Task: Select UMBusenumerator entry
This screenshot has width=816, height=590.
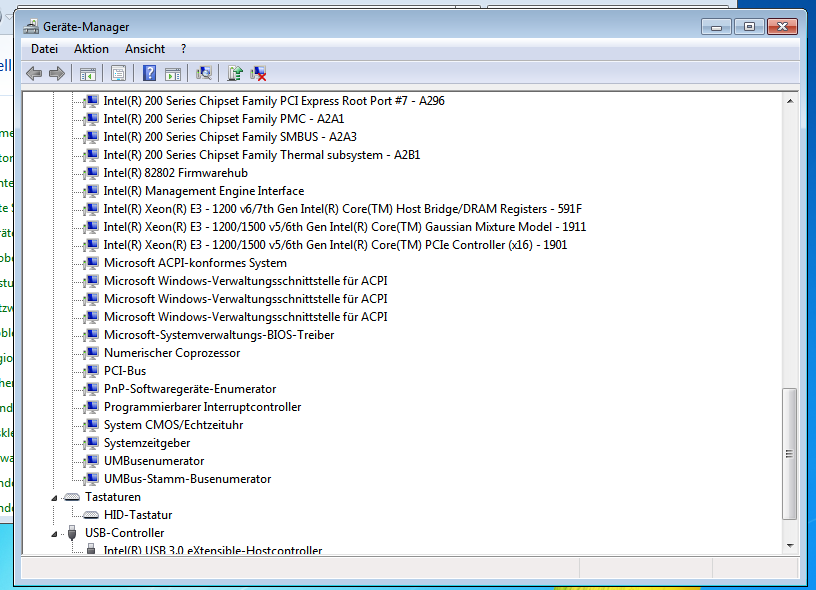Action: 154,460
